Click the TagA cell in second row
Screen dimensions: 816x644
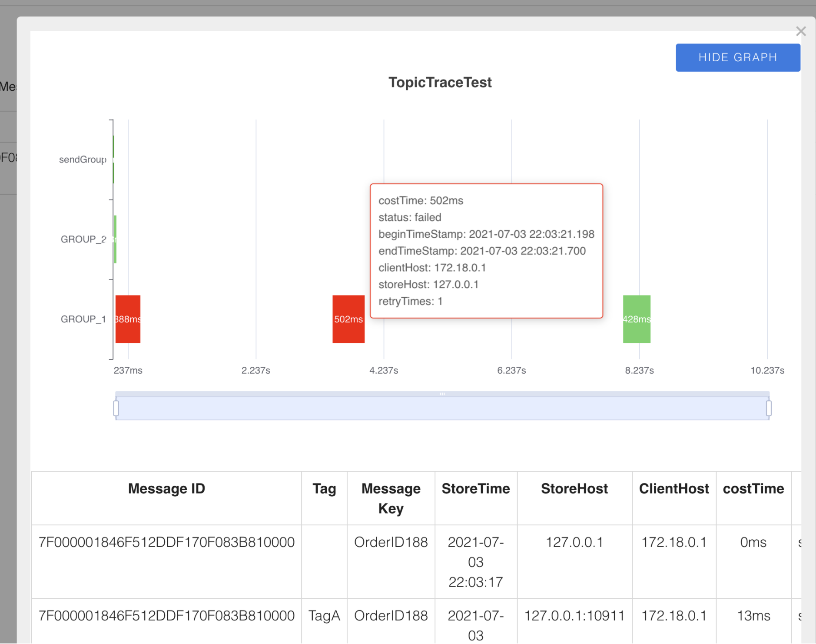[x=324, y=616]
